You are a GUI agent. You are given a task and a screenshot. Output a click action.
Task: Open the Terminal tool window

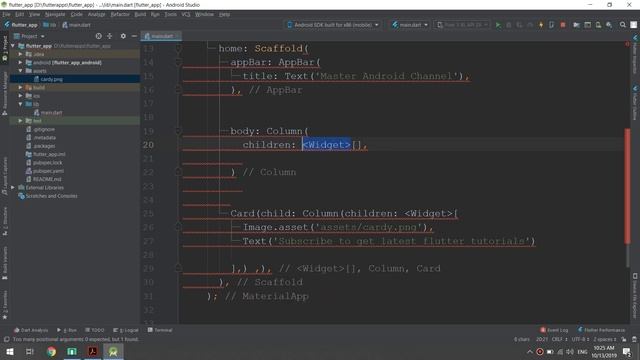pos(160,330)
